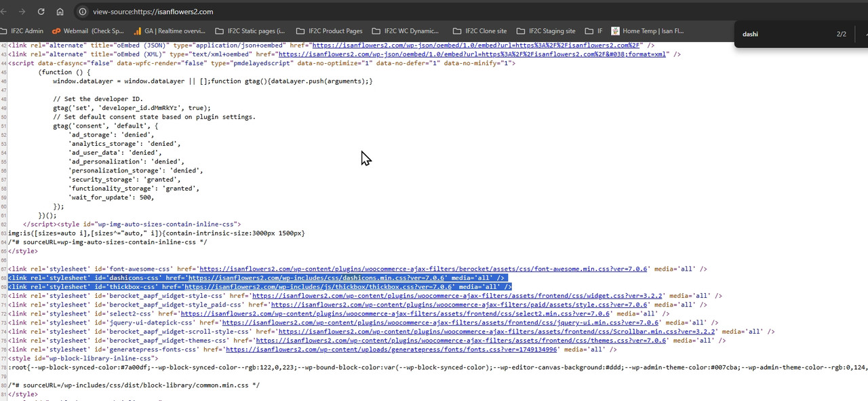Reload the view-source page
The height and width of the screenshot is (401, 868).
click(x=41, y=12)
